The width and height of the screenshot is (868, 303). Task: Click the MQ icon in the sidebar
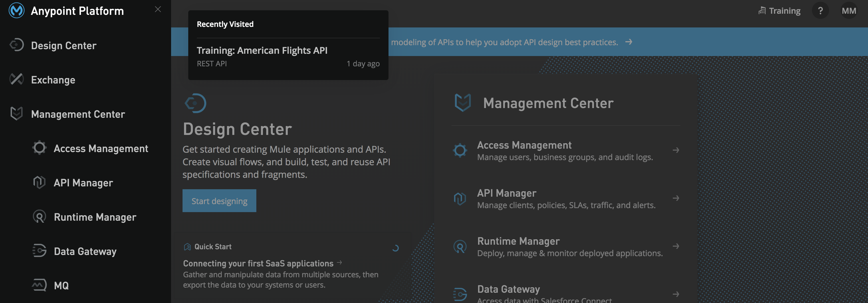click(x=39, y=285)
